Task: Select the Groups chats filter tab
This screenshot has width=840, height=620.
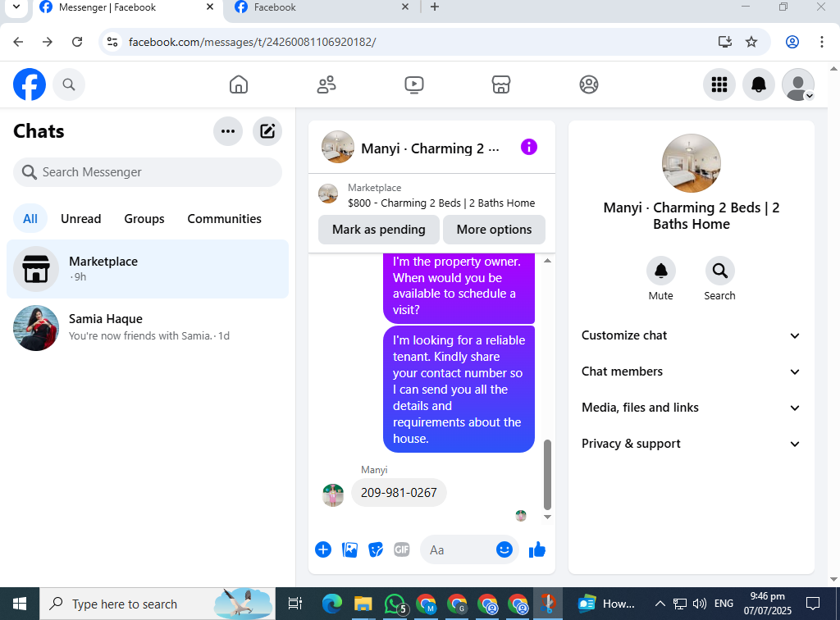Action: (x=144, y=218)
